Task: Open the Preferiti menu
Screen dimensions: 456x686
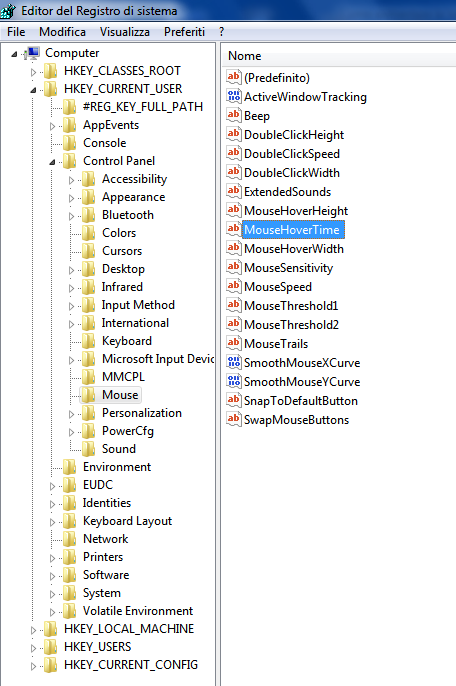Action: click(184, 32)
